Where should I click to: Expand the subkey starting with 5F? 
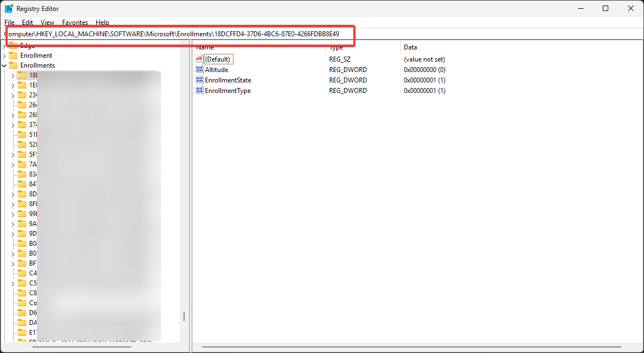[x=13, y=155]
